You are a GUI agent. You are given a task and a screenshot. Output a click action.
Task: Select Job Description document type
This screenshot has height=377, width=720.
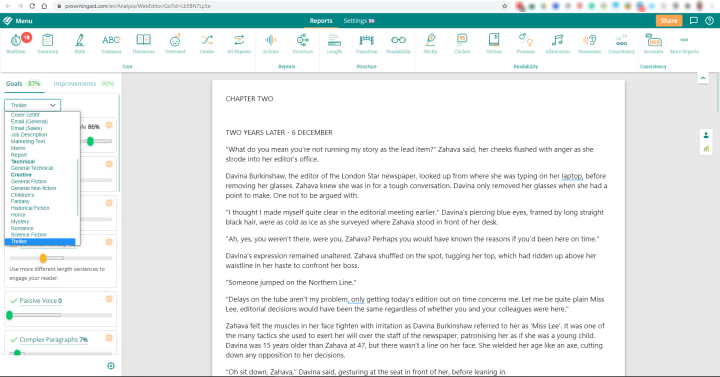pos(29,135)
